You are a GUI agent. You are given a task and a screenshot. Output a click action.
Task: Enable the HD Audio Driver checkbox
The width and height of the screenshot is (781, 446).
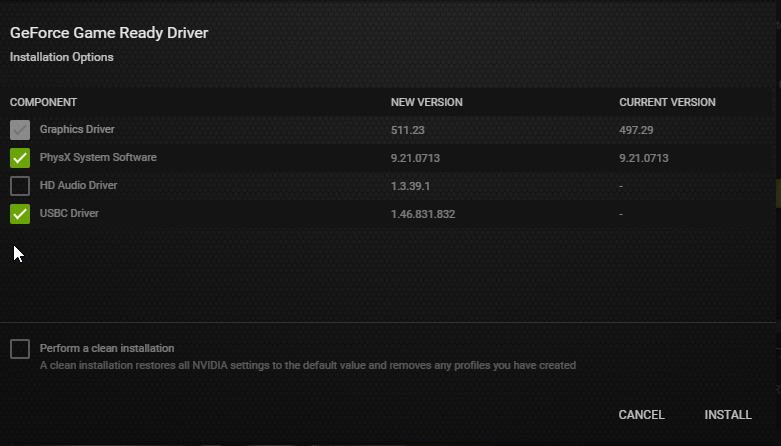pos(20,186)
